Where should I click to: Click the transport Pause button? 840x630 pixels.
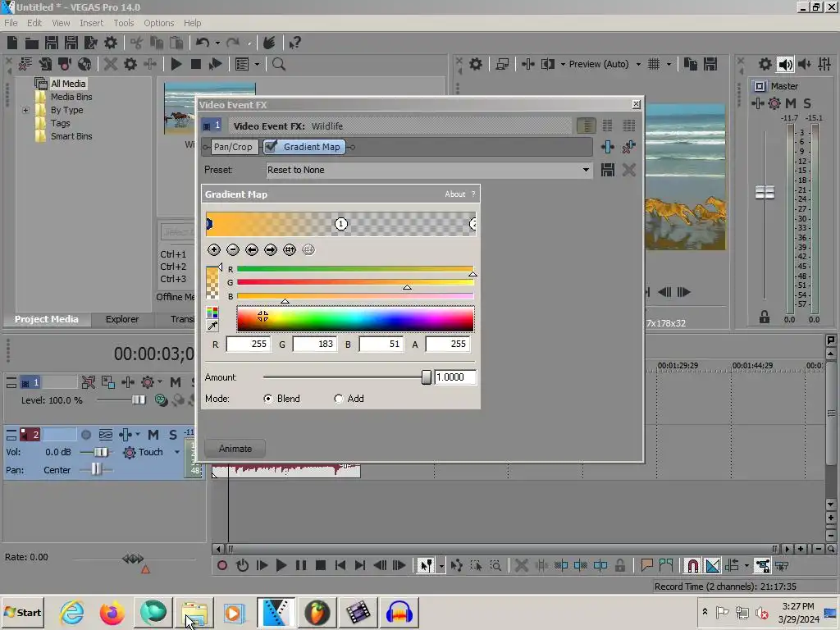[x=301, y=565]
